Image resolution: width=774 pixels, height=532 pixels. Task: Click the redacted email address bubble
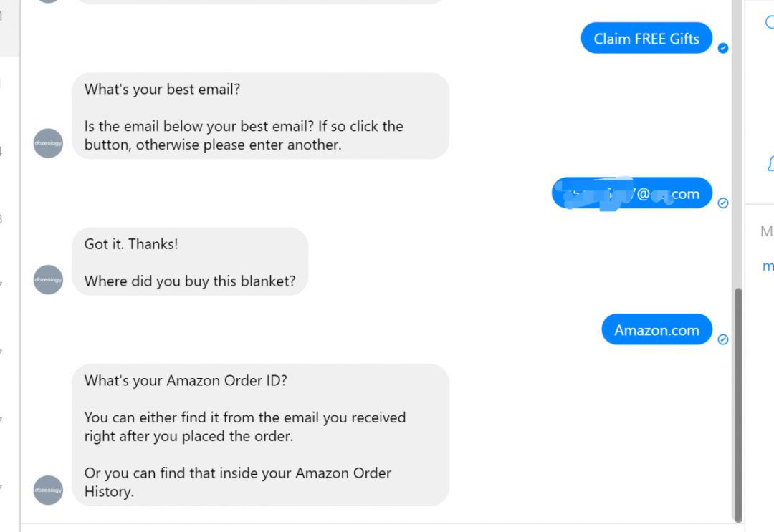632,193
